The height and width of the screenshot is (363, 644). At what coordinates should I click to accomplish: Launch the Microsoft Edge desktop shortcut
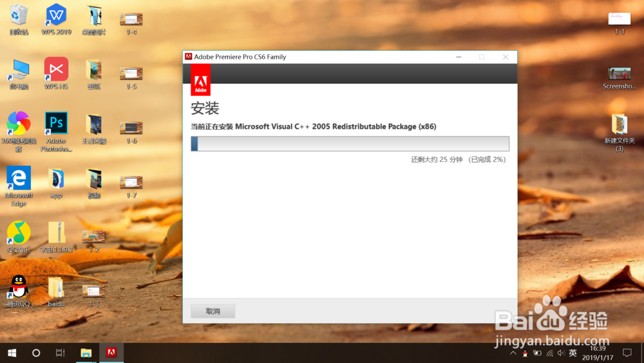(x=19, y=186)
